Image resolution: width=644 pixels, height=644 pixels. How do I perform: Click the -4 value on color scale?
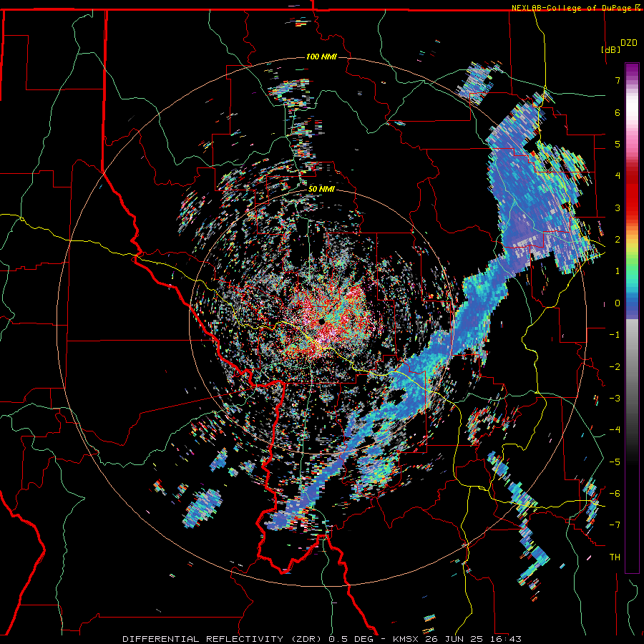[615, 430]
